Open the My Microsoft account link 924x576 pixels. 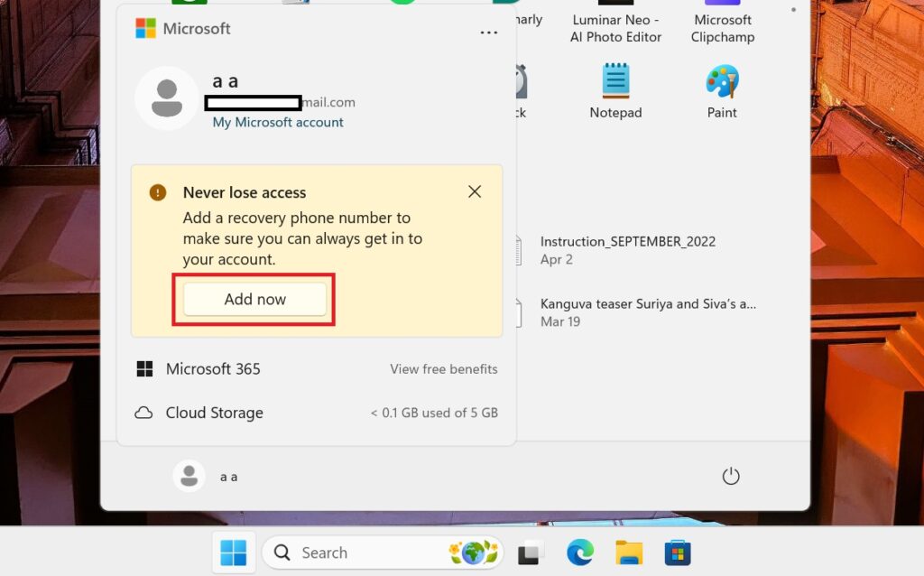point(277,122)
